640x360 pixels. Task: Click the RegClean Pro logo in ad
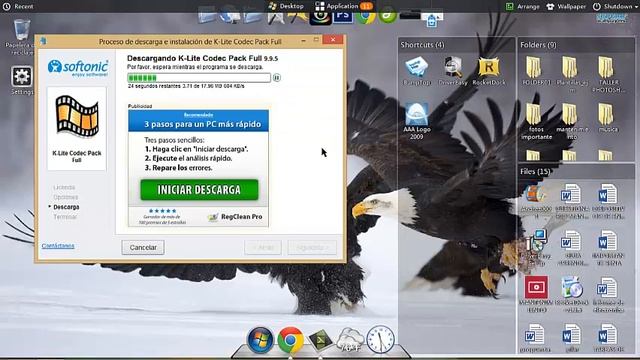235,217
